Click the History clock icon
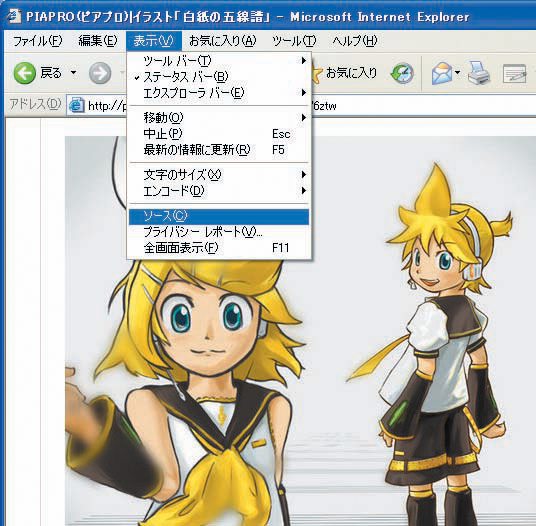 tap(402, 73)
